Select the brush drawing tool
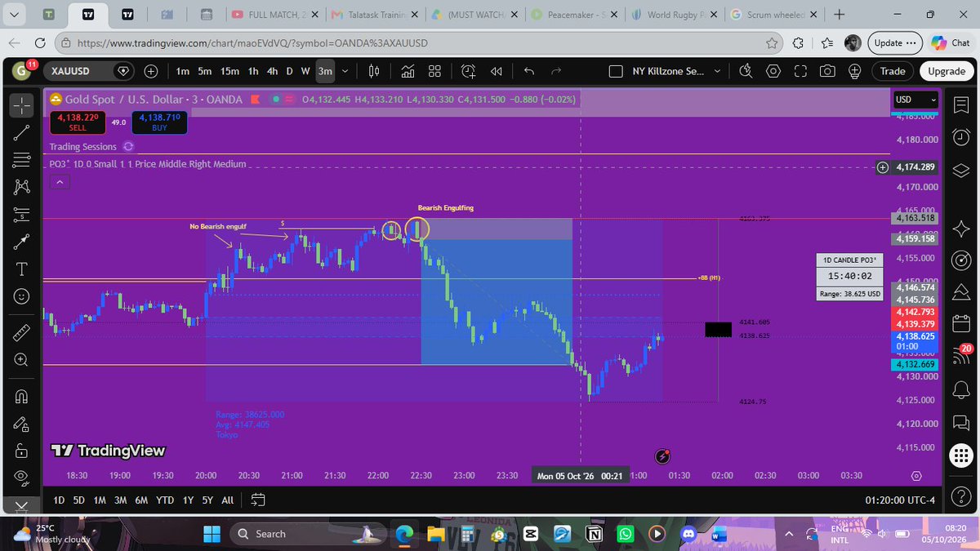 pos(21,242)
